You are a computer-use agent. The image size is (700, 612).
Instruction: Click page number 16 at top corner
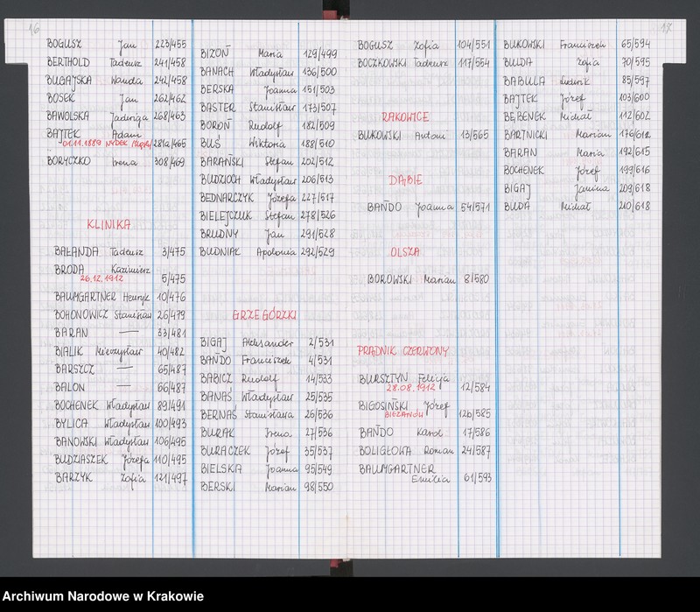click(x=34, y=29)
